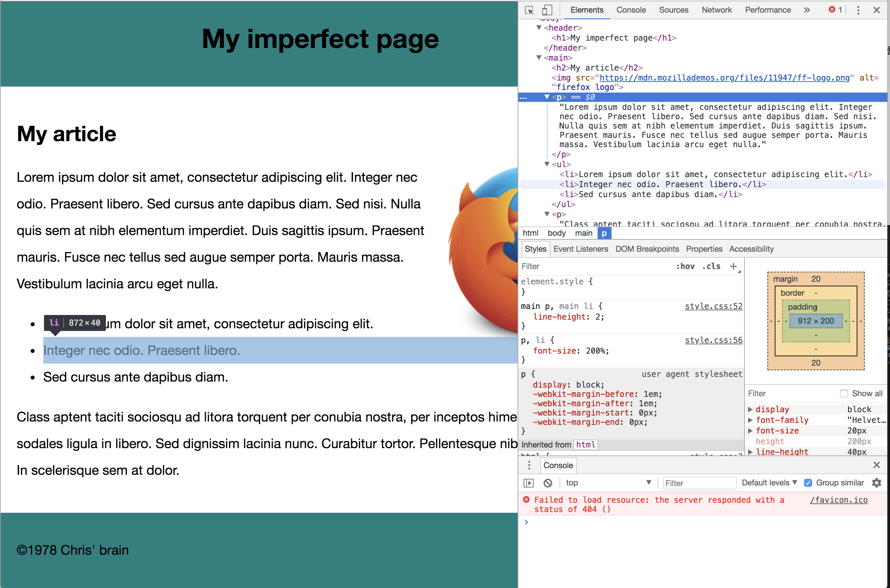This screenshot has height=588, width=890.
Task: Show the console sidebar icon
Action: pyautogui.click(x=529, y=483)
